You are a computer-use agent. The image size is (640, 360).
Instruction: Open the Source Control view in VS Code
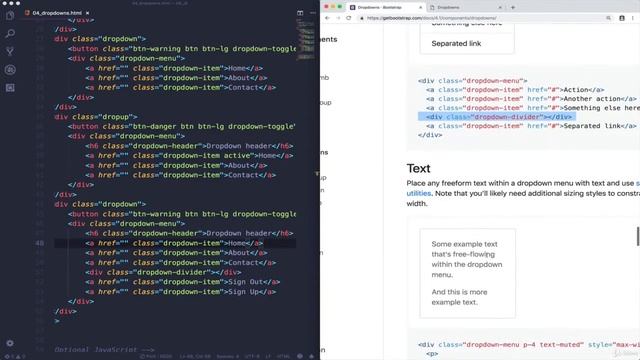(10, 51)
